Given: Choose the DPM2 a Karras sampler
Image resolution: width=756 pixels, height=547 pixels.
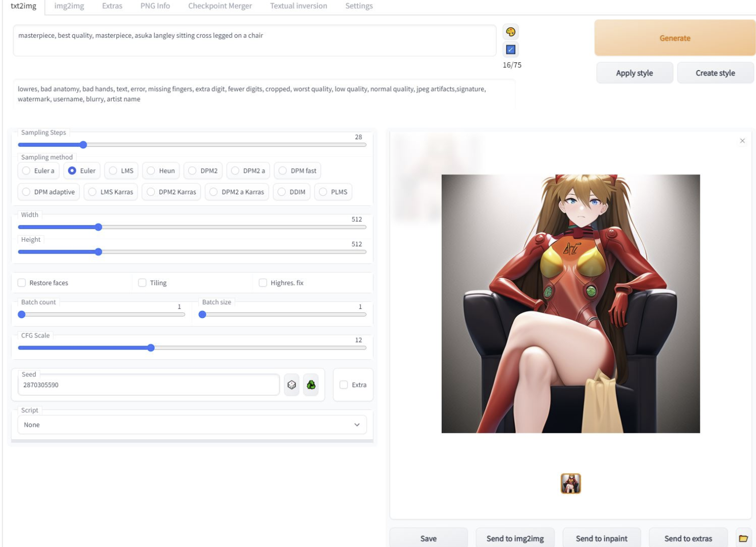Looking at the screenshot, I should [237, 192].
